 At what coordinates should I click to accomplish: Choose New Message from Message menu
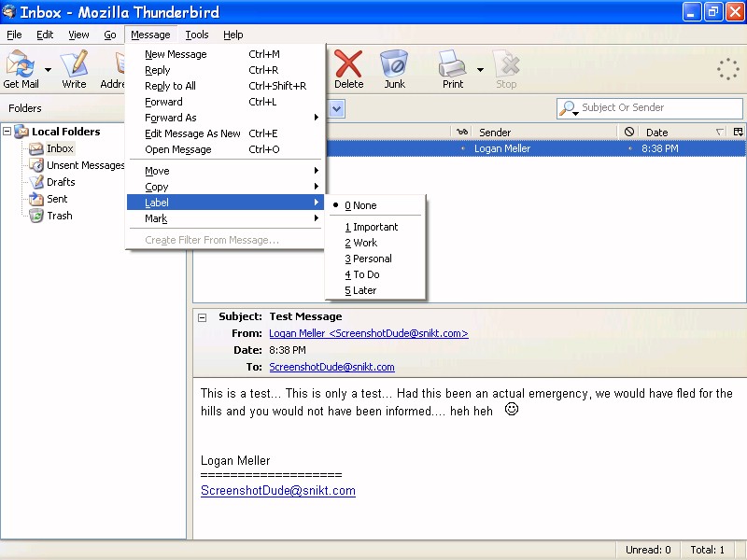[x=226, y=54]
